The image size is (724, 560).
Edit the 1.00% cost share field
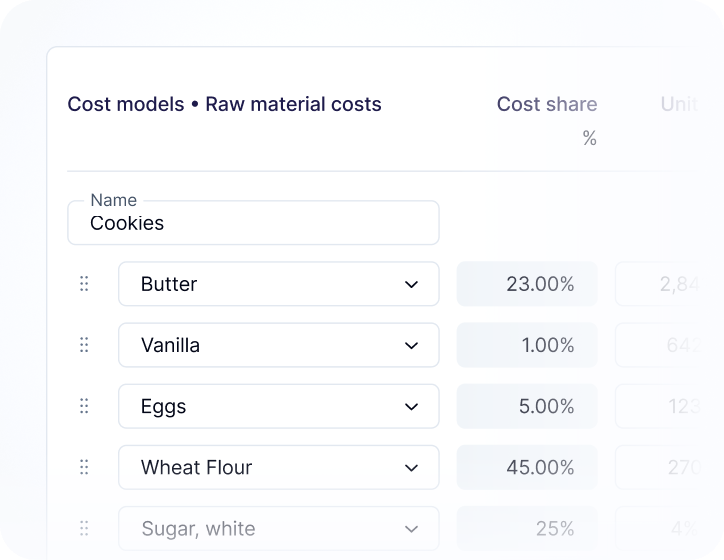pos(527,345)
